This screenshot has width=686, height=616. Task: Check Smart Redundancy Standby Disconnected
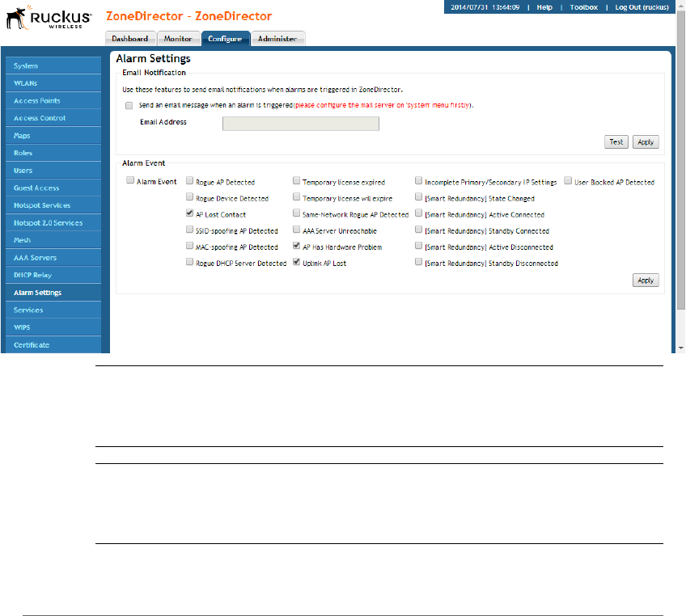pyautogui.click(x=418, y=261)
